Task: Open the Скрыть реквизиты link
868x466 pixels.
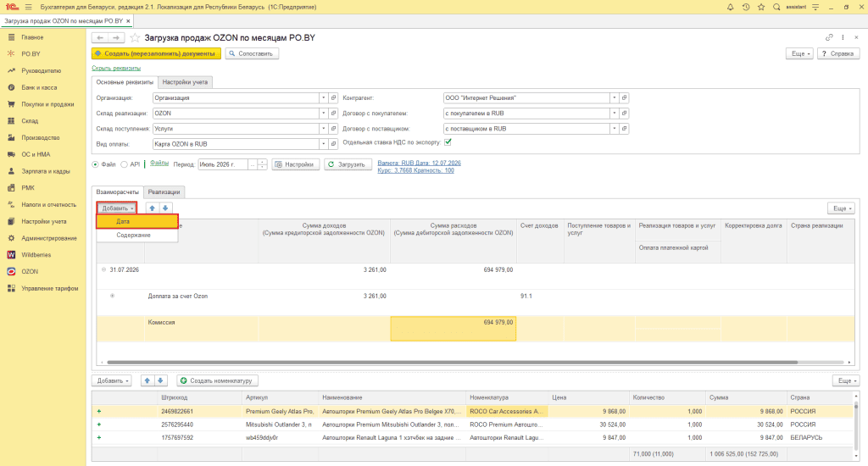Action: click(116, 68)
